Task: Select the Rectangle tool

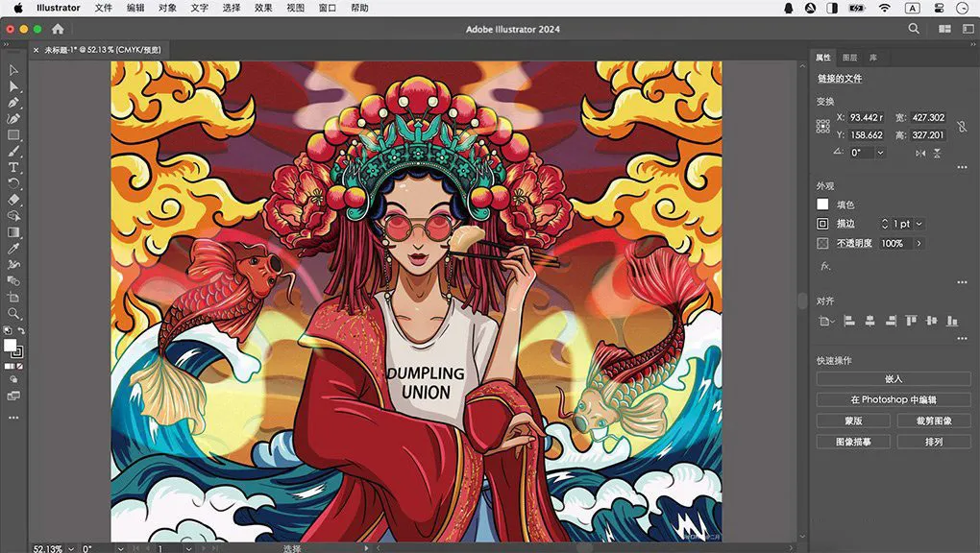Action: (x=13, y=135)
